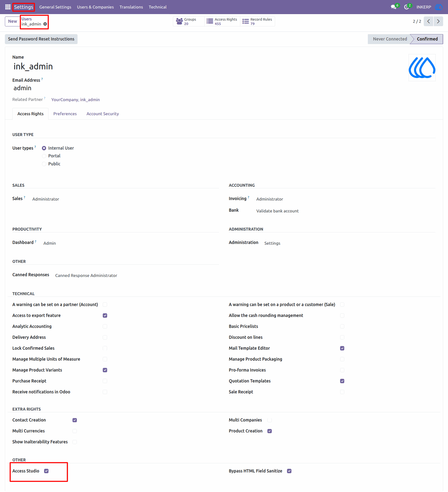Select the Internal User radio option
Image resolution: width=448 pixels, height=492 pixels.
(x=44, y=148)
